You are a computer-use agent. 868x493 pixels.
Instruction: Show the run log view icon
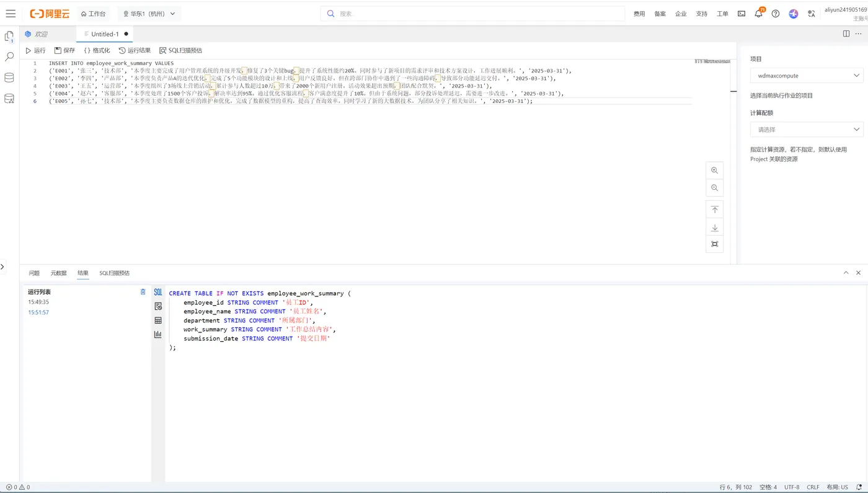click(158, 306)
